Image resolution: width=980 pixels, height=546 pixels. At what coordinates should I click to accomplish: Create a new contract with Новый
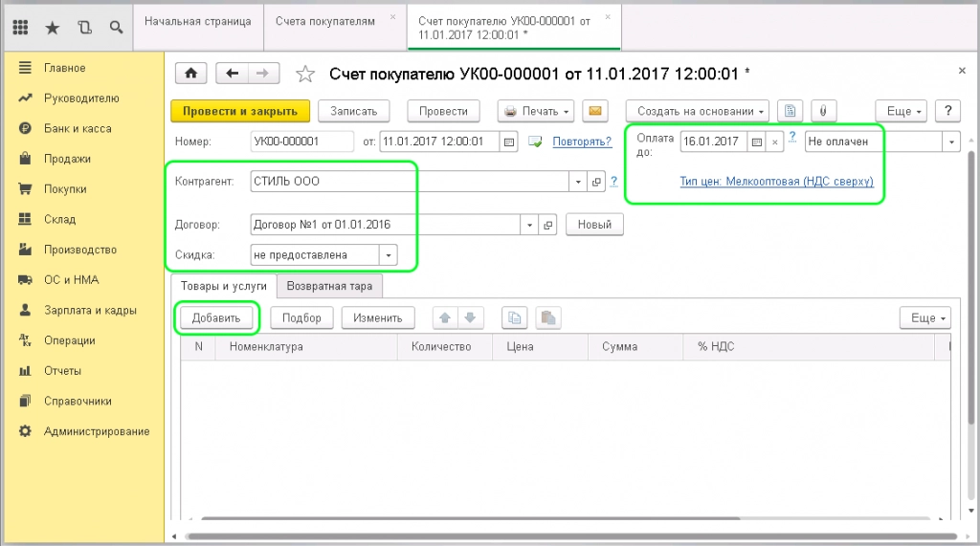click(594, 225)
